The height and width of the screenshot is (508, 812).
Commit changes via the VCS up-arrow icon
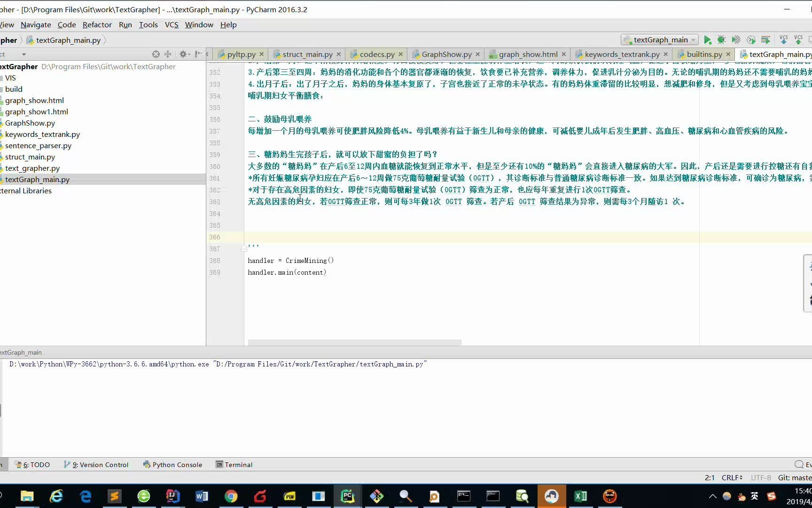click(x=798, y=40)
